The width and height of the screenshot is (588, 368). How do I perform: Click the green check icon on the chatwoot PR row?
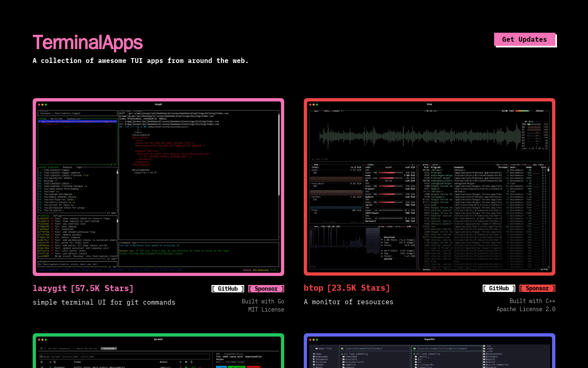[187, 366]
